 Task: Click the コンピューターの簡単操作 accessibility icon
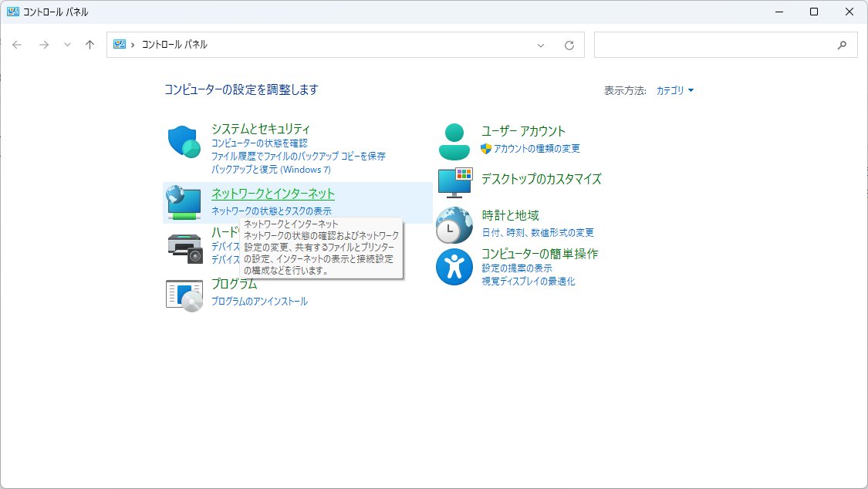[x=454, y=266]
